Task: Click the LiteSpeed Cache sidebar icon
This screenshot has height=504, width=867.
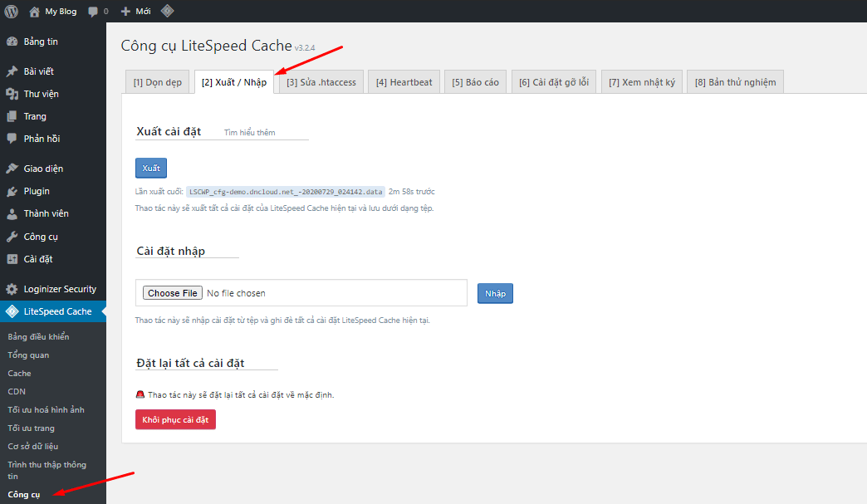Action: pos(12,311)
